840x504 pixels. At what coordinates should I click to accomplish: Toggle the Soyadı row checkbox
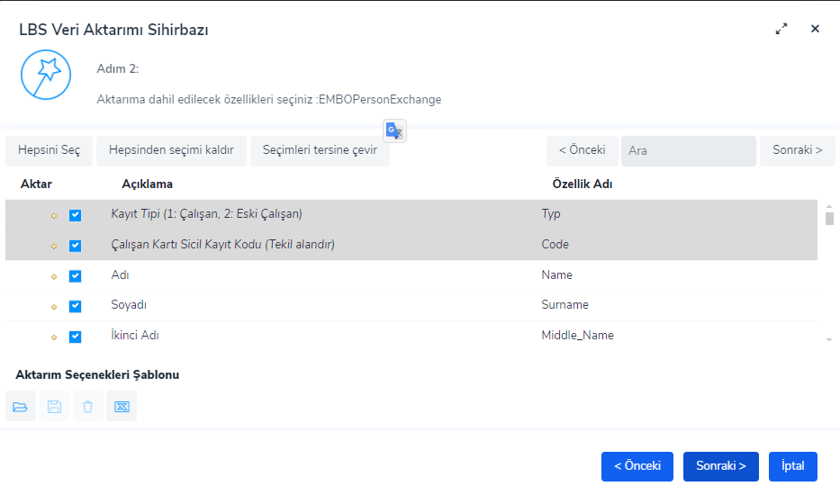76,306
